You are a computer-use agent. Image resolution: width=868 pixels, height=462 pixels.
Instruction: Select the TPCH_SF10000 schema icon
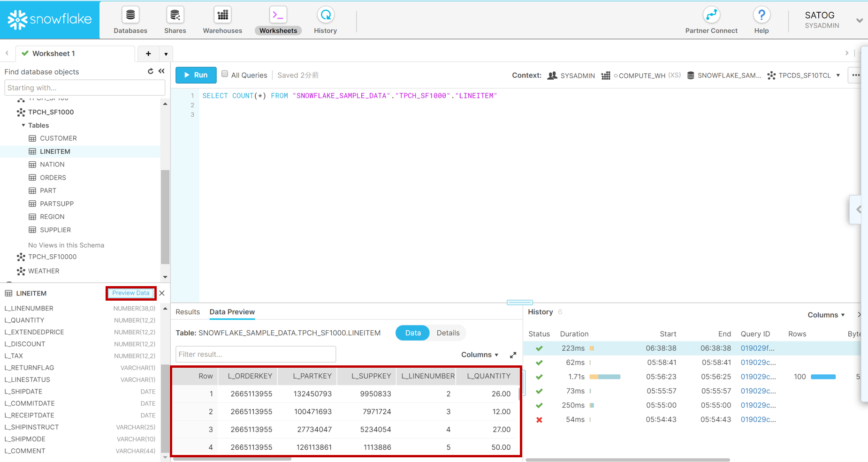21,257
